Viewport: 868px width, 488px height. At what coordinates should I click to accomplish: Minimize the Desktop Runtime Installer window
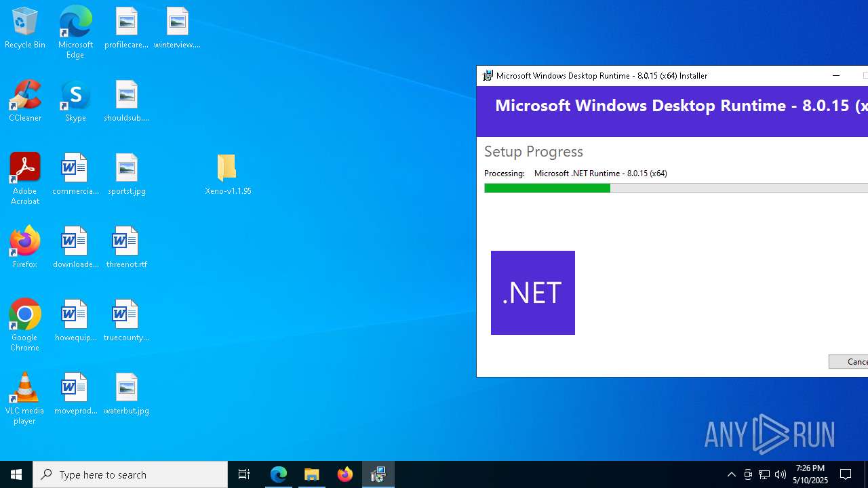pos(836,76)
